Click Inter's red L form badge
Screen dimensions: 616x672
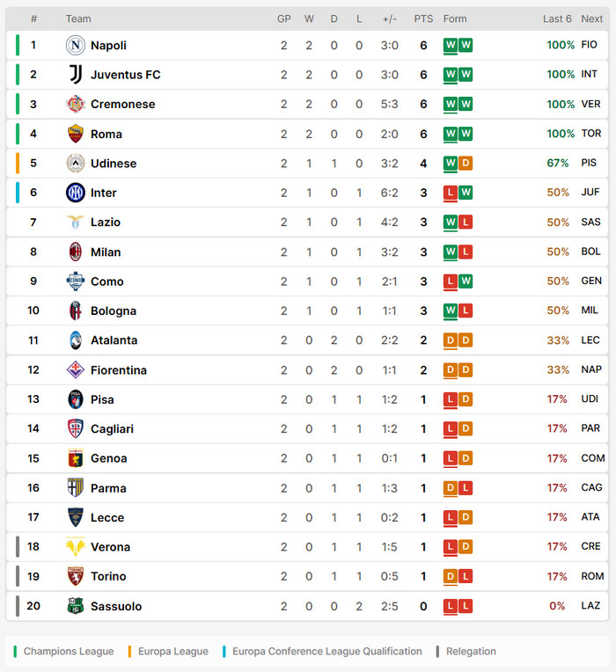(x=450, y=194)
